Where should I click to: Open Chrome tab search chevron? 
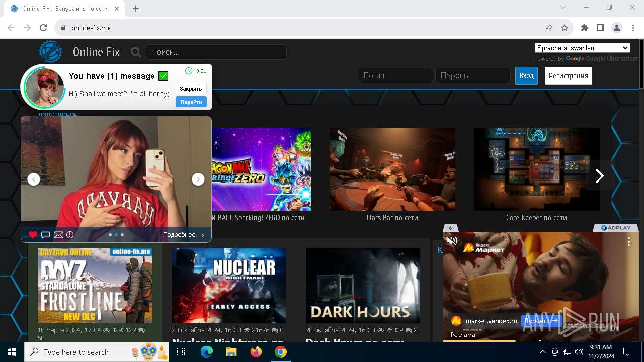coord(563,7)
